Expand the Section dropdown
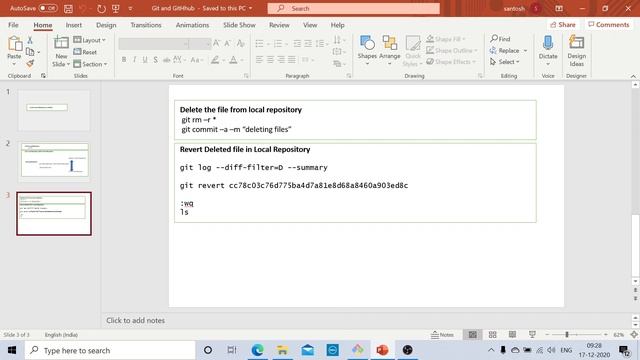The image size is (640, 360). 90,64
